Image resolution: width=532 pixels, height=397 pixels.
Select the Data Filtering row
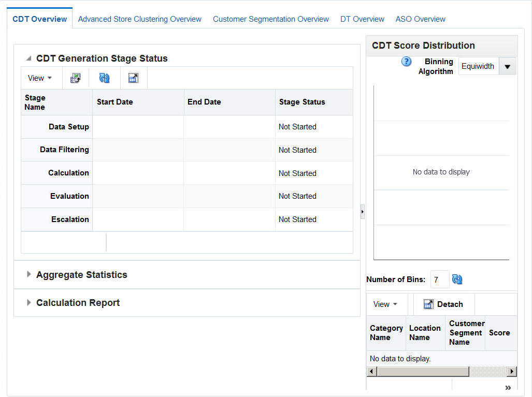(187, 150)
